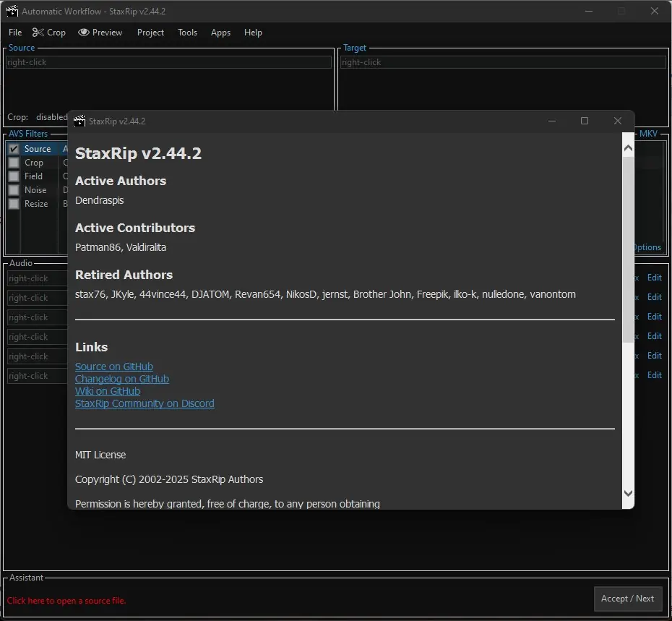Open StaxRip Community on Discord link

click(x=145, y=403)
